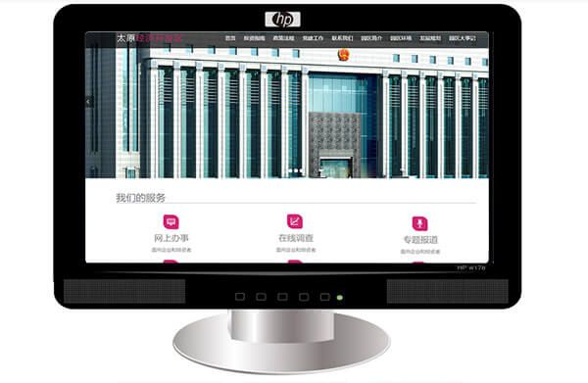This screenshot has width=588, height=383.
Task: Click the leftmost square monitor control button
Action: tap(240, 297)
